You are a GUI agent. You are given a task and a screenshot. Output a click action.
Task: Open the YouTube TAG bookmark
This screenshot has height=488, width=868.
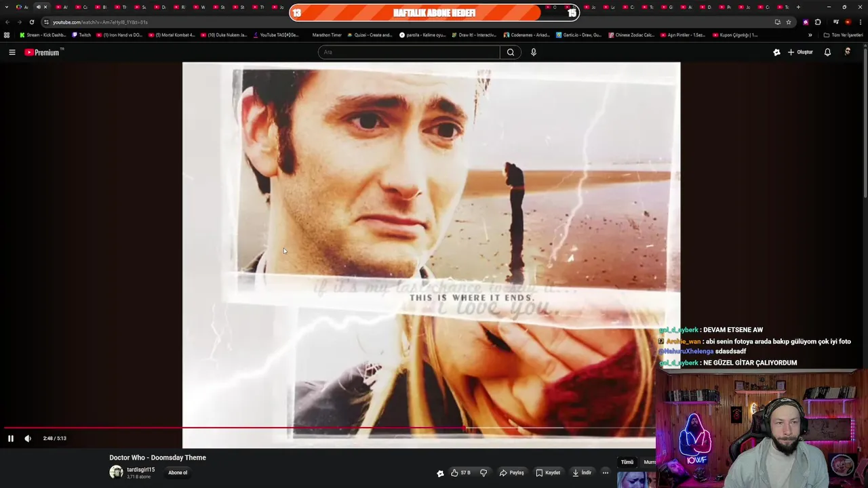(x=276, y=35)
